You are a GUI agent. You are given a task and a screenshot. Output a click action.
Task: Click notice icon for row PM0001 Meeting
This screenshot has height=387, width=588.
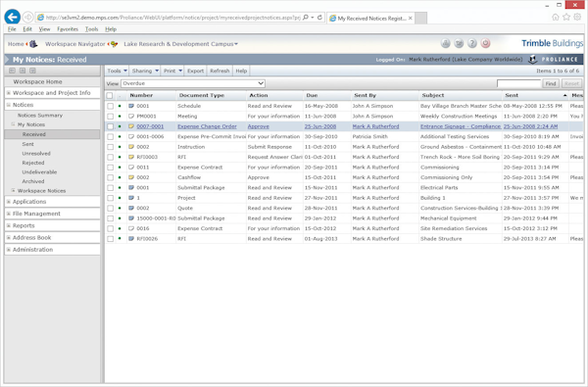coord(131,117)
